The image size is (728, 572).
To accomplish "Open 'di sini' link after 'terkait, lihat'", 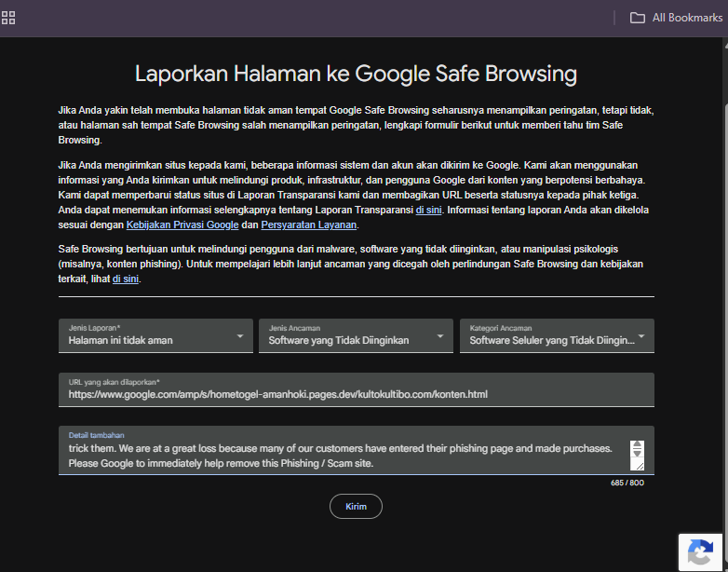I will click(126, 279).
